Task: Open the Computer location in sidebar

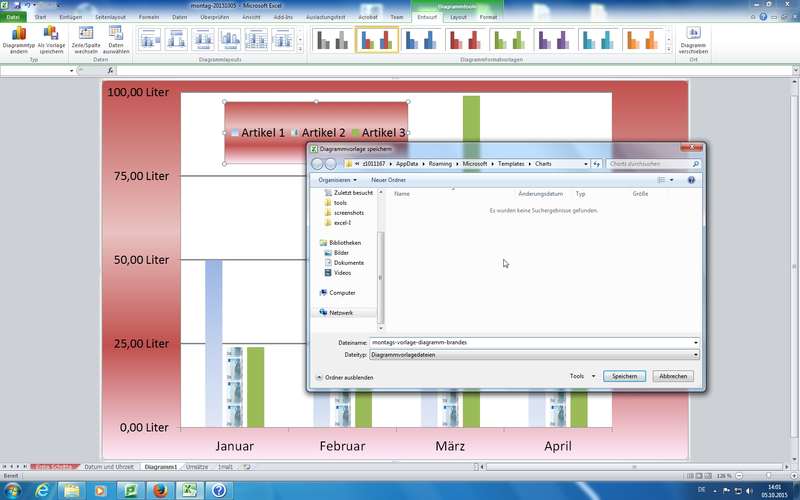Action: tap(342, 293)
